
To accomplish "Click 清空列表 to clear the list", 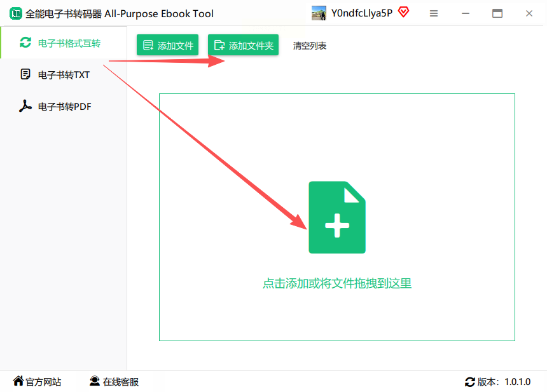I will coord(309,46).
